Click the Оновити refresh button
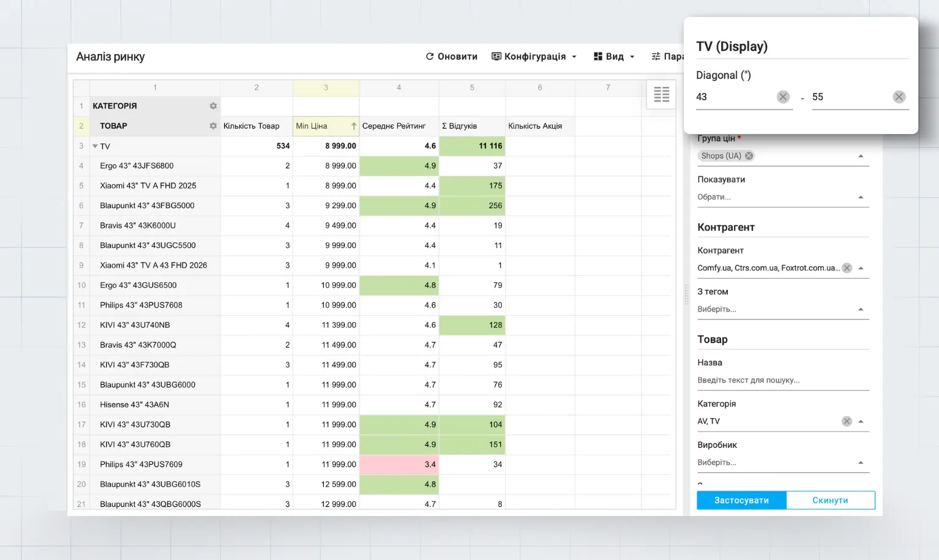 (452, 56)
